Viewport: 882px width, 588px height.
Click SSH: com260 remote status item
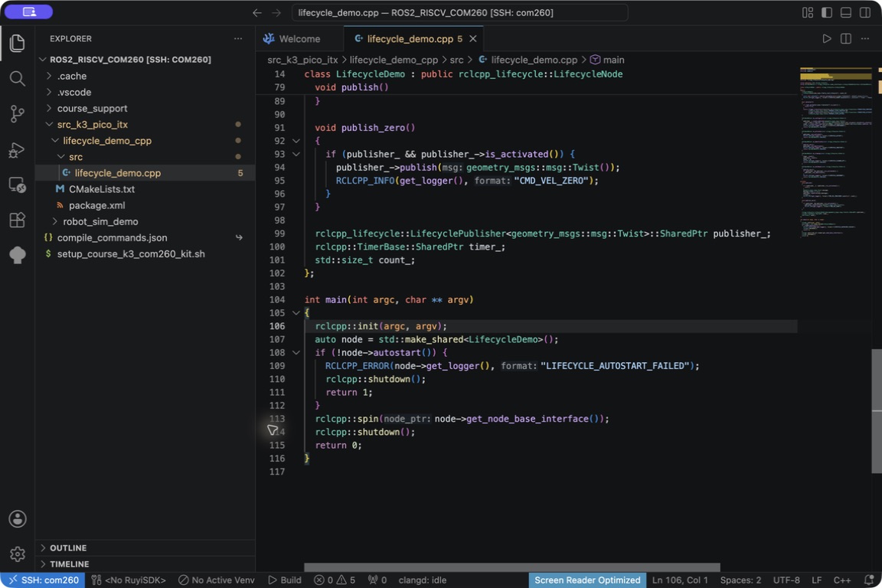tap(43, 580)
